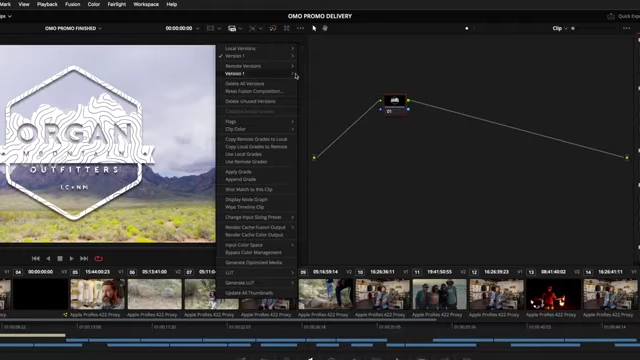
Task: Open the View menu
Action: tap(24, 4)
